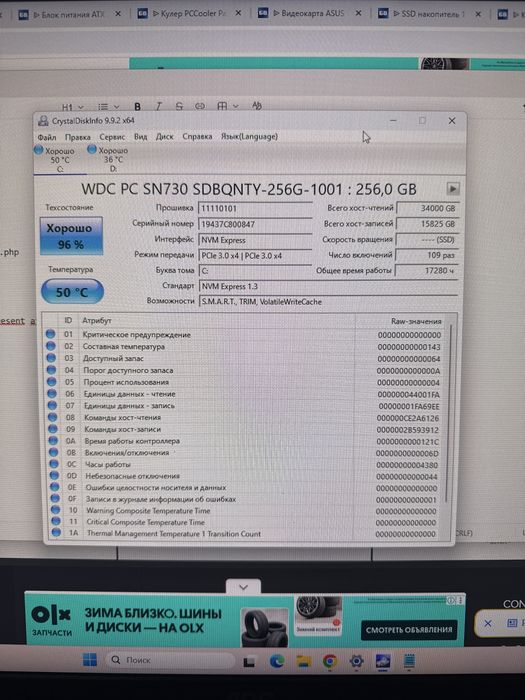Viewport: 525px width, 700px height.
Task: Click the SMART attribute list vertical scrollbar
Action: pos(450,413)
